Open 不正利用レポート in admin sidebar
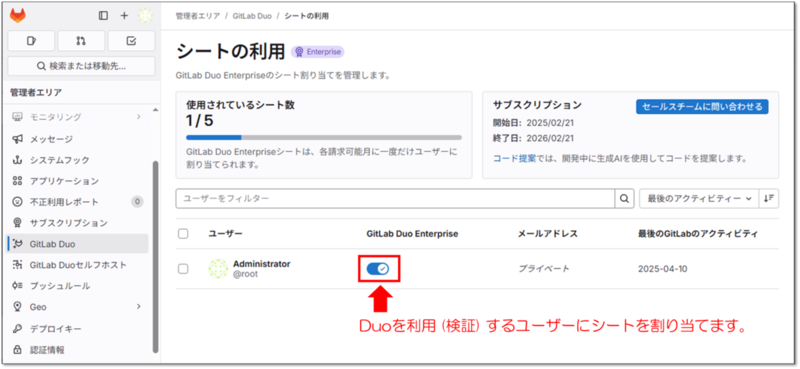The width and height of the screenshot is (800, 369). [78, 202]
